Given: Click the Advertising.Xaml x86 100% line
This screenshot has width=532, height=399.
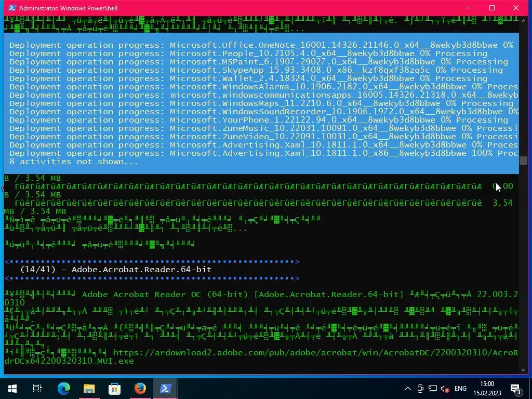Looking at the screenshot, I should click(x=263, y=153).
